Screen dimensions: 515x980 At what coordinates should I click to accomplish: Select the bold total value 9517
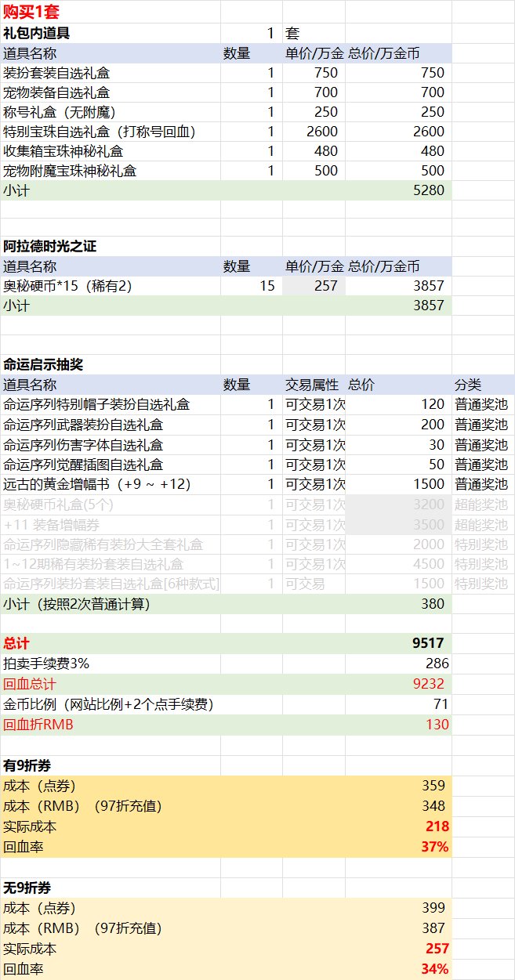coord(429,643)
